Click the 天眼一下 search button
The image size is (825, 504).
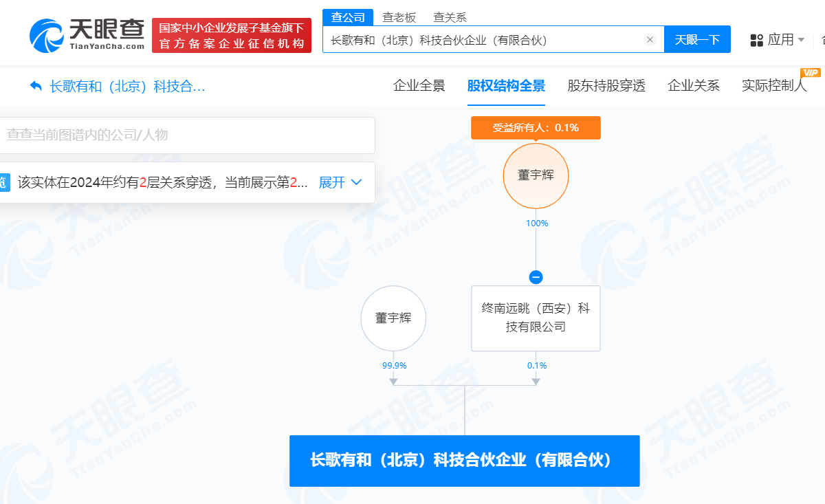click(697, 40)
